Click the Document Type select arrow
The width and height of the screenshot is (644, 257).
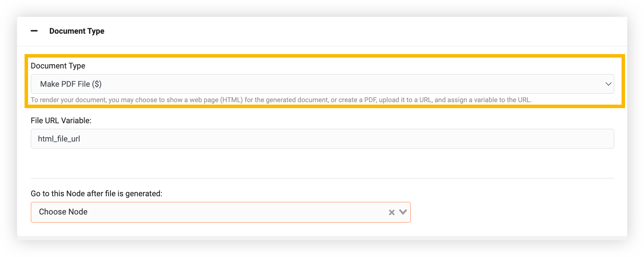click(608, 84)
